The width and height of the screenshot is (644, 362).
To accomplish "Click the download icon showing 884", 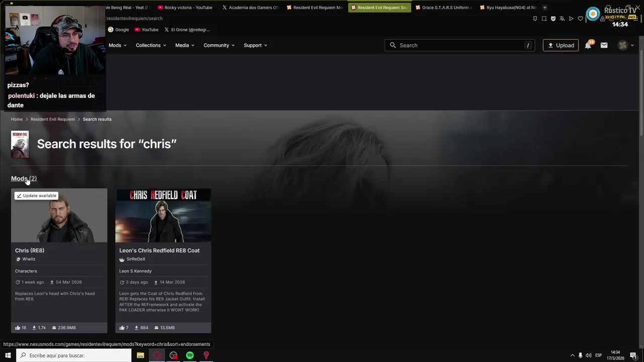I will coord(136,328).
